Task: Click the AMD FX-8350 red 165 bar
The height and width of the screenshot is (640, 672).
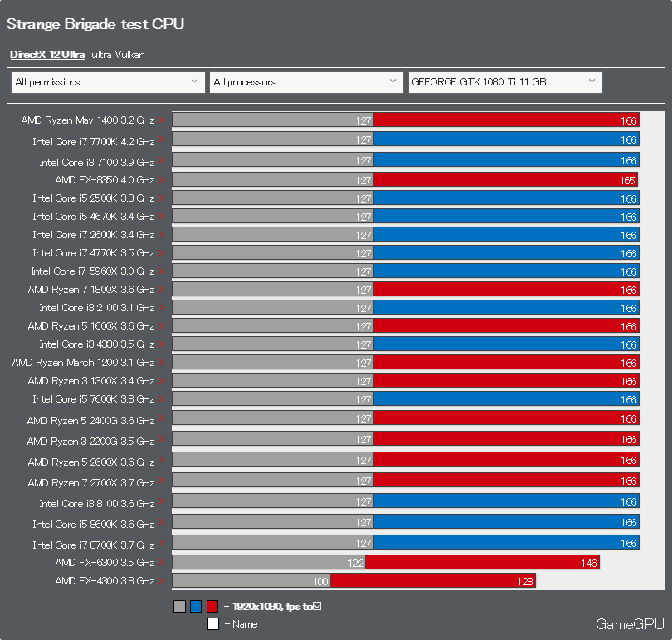Action: pos(506,179)
